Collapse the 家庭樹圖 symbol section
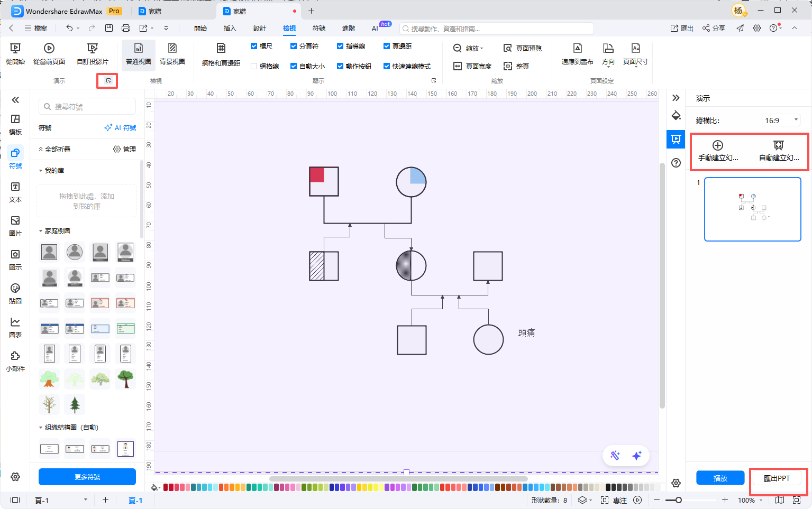Screen dimensions: 812x509 tap(41, 231)
